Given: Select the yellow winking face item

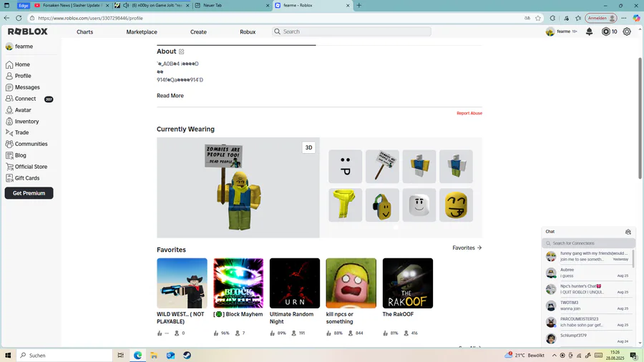Looking at the screenshot, I should pos(457,205).
